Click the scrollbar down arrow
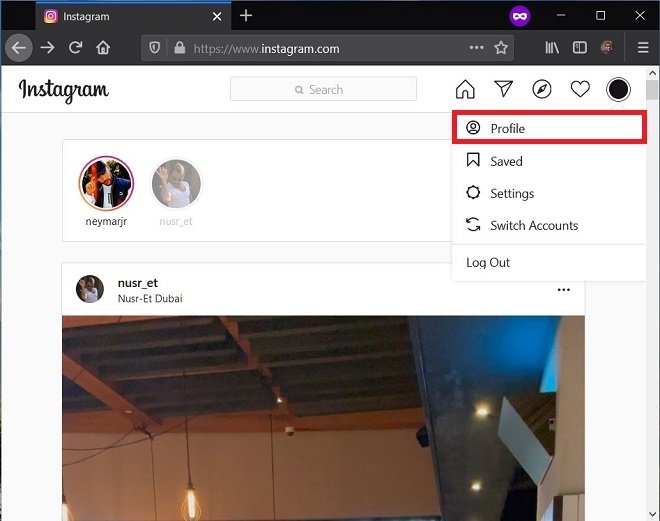 coord(652,514)
